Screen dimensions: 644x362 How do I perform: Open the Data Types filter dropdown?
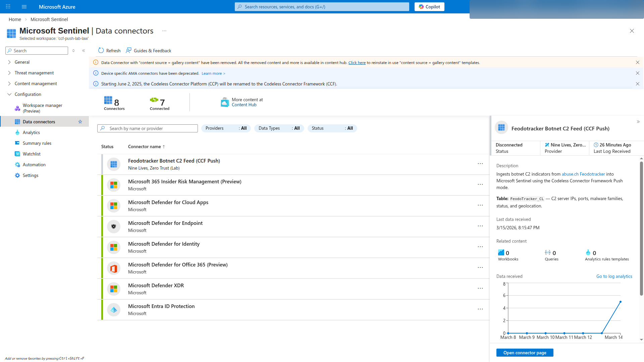(x=279, y=128)
